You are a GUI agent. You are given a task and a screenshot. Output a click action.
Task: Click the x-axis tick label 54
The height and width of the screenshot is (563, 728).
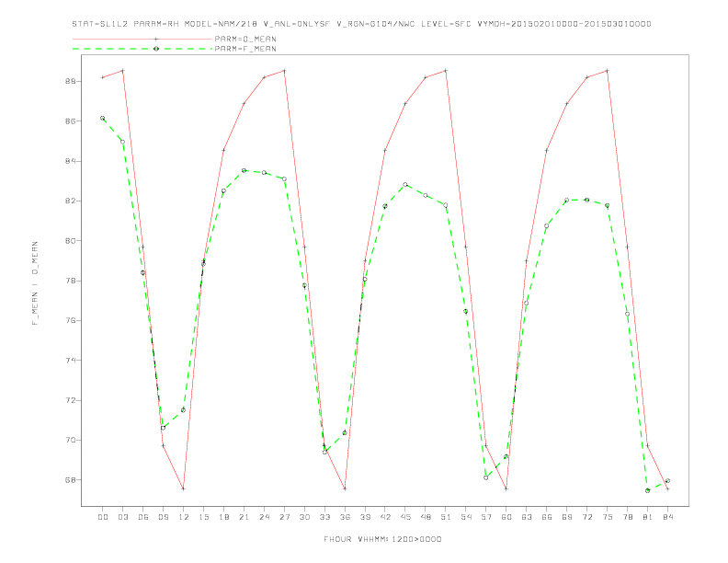466,517
